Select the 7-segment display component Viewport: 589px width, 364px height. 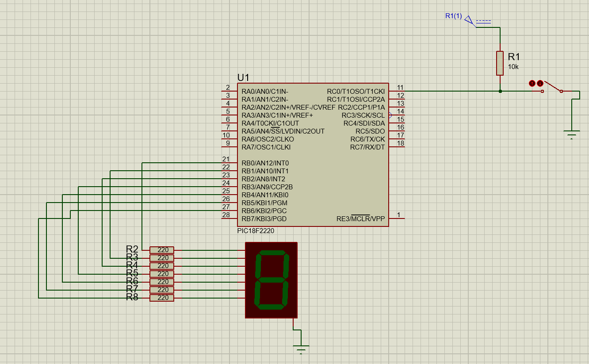click(271, 280)
